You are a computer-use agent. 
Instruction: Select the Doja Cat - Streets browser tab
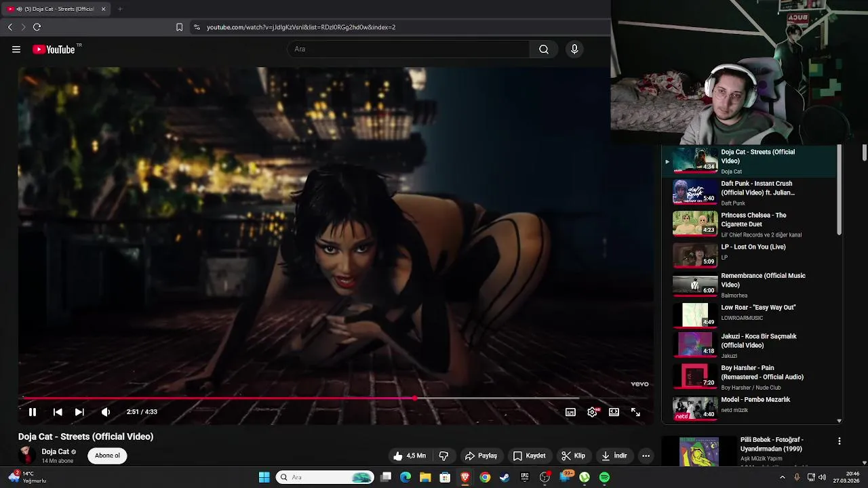tap(57, 9)
